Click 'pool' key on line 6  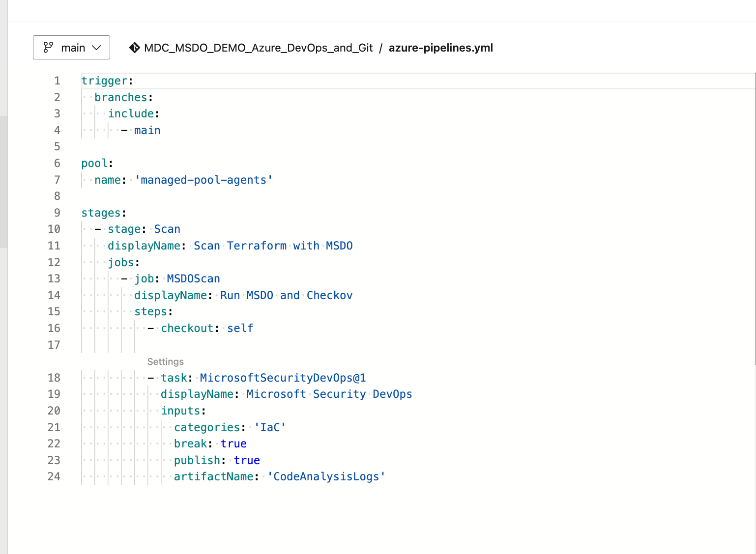(94, 163)
